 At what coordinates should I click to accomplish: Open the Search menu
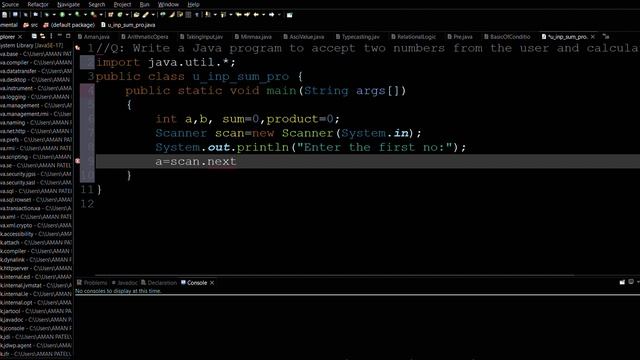[x=97, y=4]
